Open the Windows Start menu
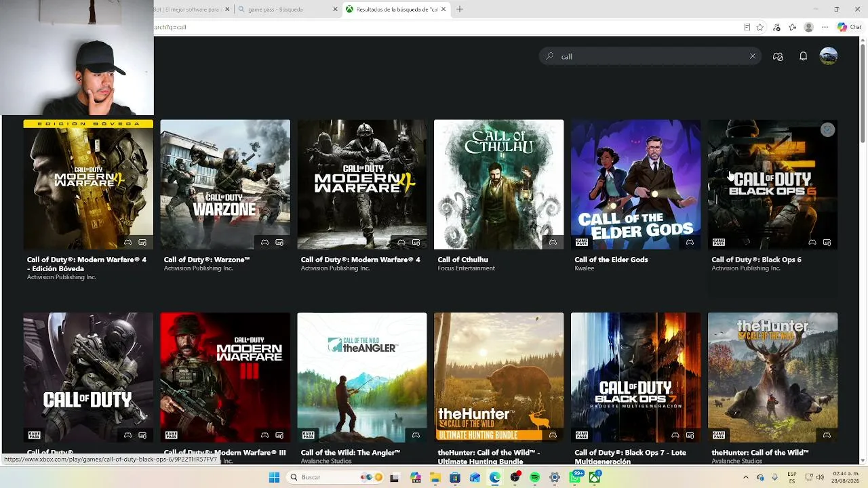 274,477
